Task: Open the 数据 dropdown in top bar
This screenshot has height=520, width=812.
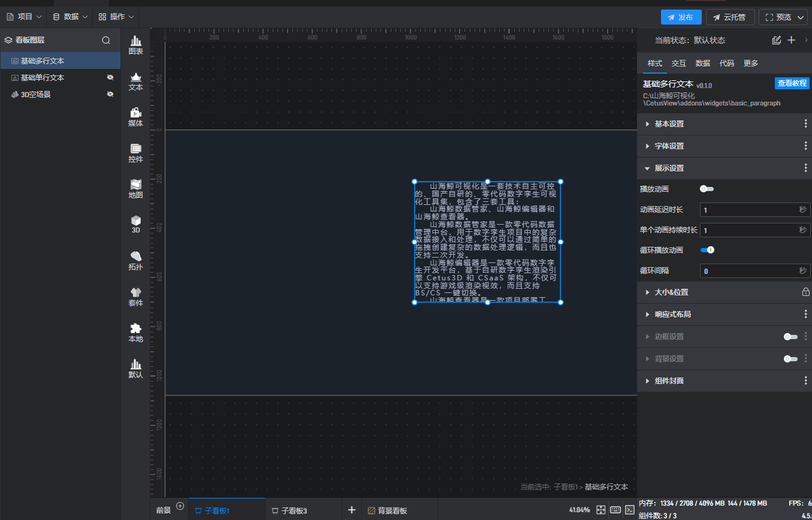Action: 70,17
